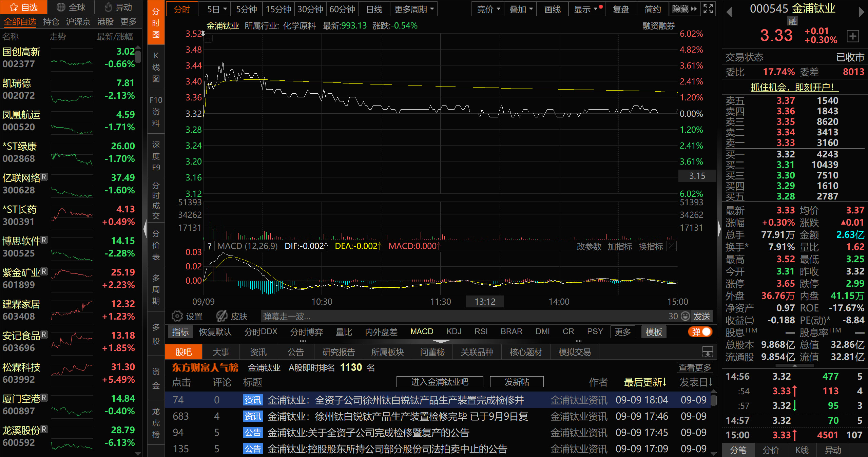The height and width of the screenshot is (457, 868).
Task: Switch to 15分钟 chart period
Action: click(278, 9)
